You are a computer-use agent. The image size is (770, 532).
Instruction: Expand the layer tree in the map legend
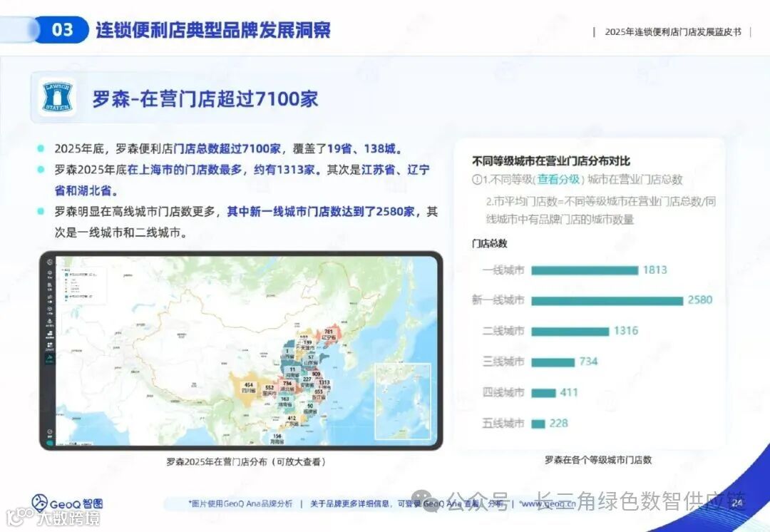pyautogui.click(x=63, y=270)
